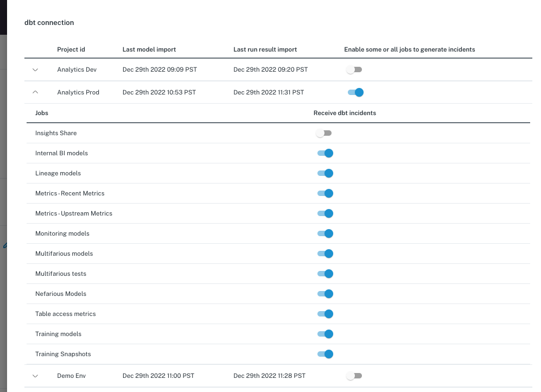Switch off Multifarious models incidents
This screenshot has width=541, height=392.
coord(325,254)
